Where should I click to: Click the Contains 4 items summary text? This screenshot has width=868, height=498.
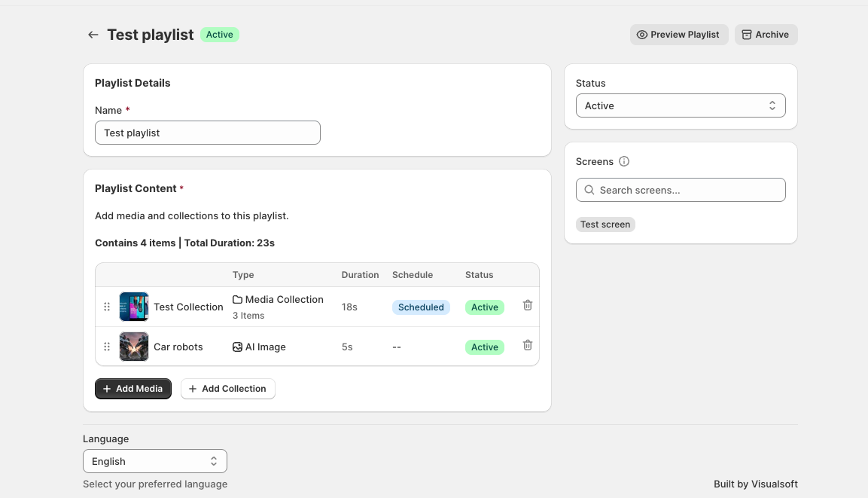(185, 243)
